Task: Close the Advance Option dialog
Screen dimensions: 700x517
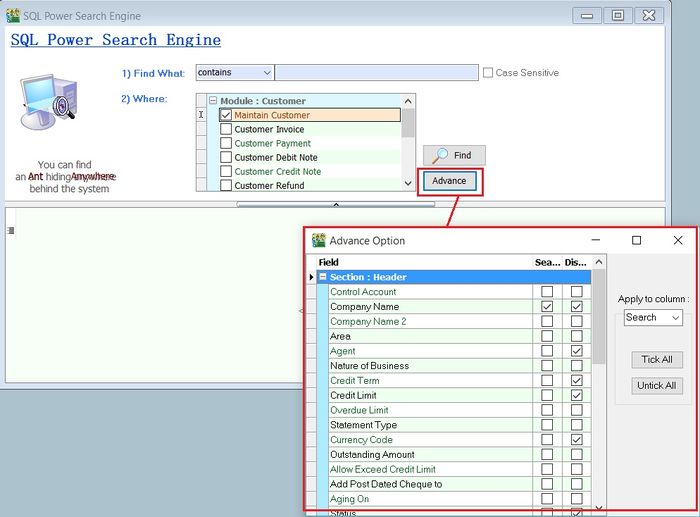Action: coord(677,241)
